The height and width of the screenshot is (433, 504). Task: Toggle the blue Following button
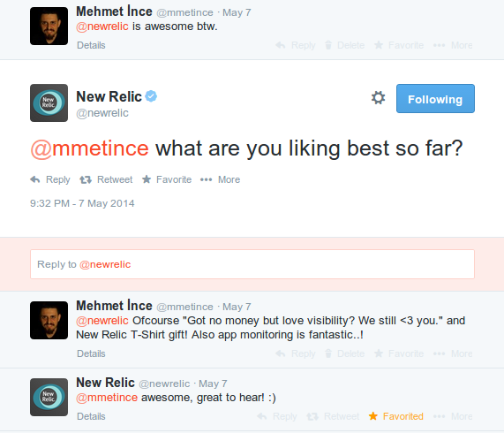[x=435, y=98]
